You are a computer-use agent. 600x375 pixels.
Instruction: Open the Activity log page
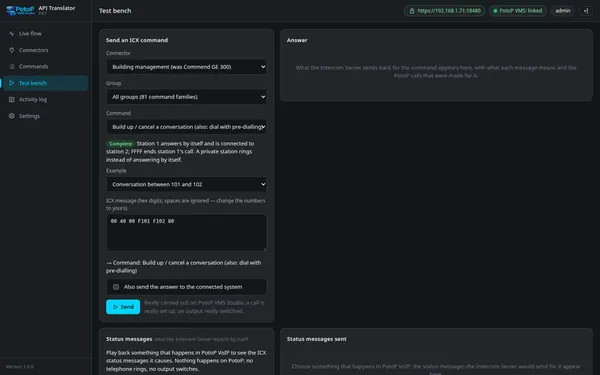[46, 99]
